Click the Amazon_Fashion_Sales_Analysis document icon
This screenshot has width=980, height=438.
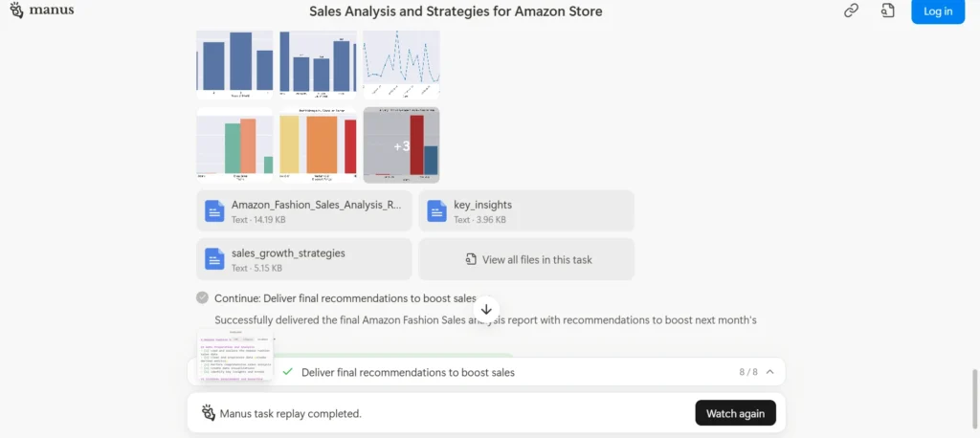[x=214, y=211]
